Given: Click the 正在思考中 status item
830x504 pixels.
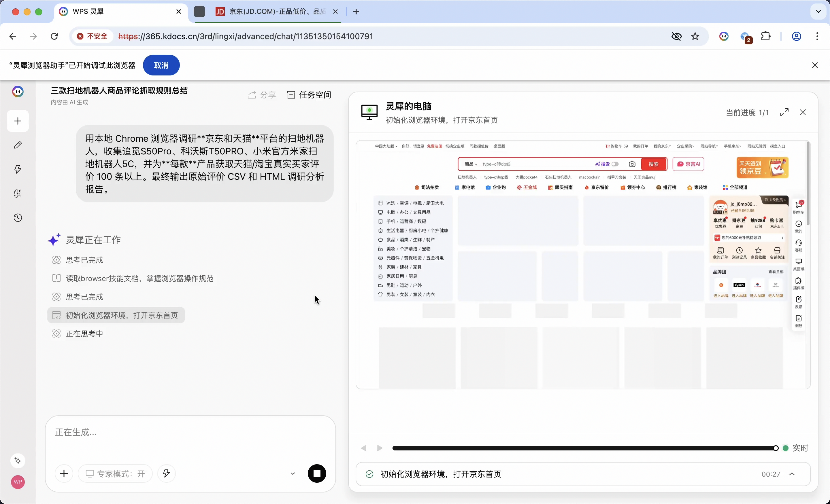Looking at the screenshot, I should pyautogui.click(x=78, y=334).
